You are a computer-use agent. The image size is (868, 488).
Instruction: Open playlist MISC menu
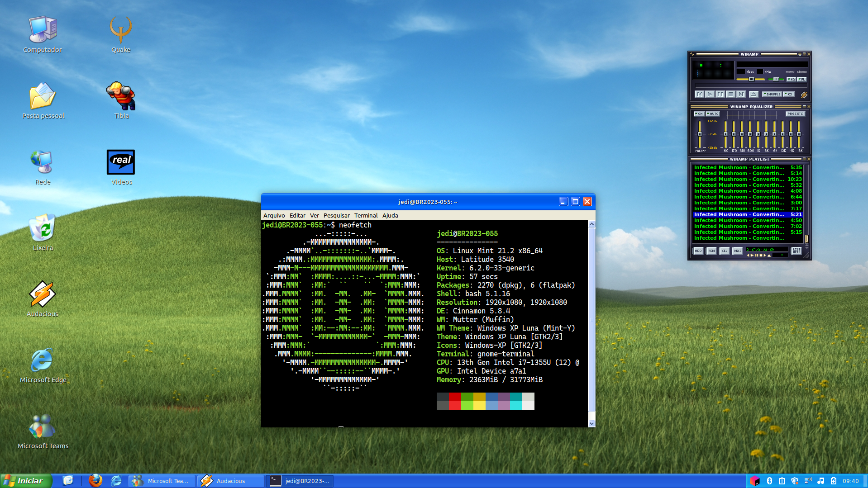point(737,251)
